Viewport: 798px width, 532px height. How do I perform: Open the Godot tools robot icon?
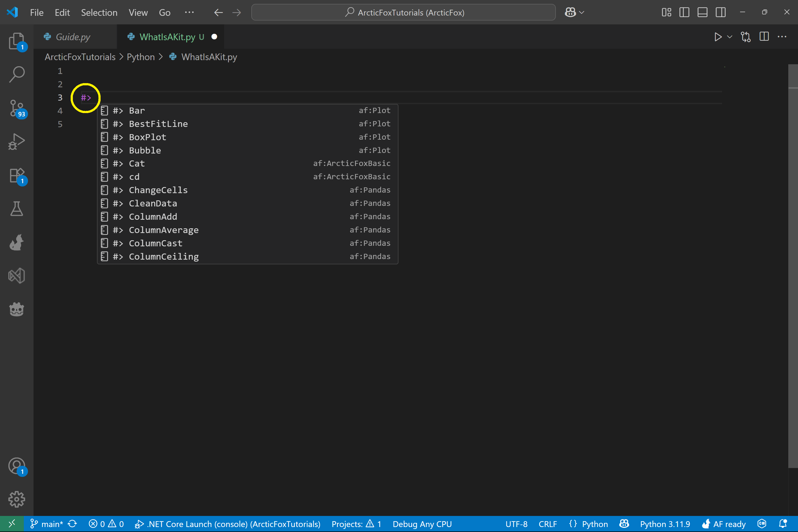click(x=17, y=309)
